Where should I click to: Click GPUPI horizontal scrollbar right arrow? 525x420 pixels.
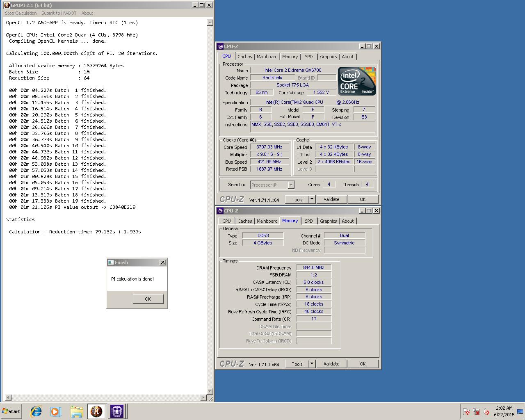tap(203, 397)
